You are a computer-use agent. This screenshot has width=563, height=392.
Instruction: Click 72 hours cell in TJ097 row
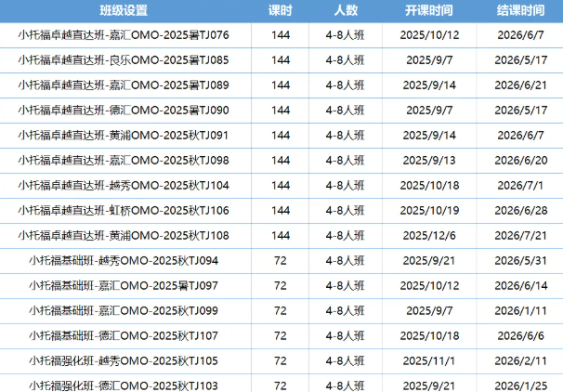click(281, 286)
